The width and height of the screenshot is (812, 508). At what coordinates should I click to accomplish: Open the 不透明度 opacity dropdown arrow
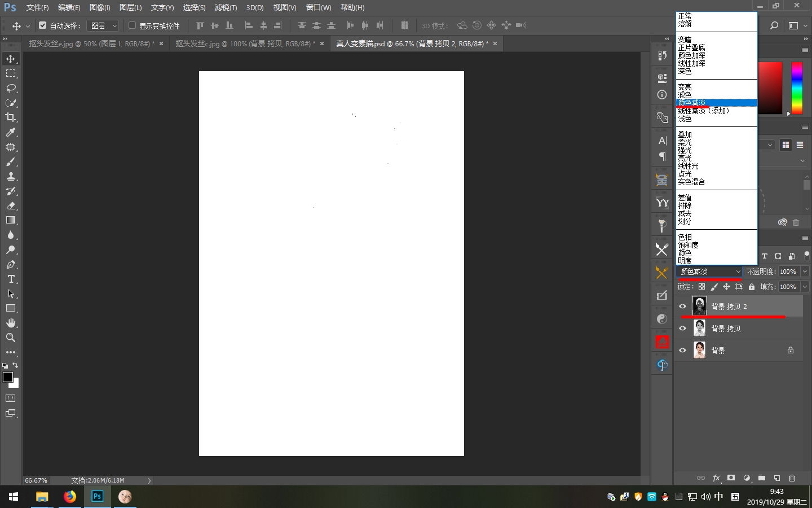pos(805,271)
